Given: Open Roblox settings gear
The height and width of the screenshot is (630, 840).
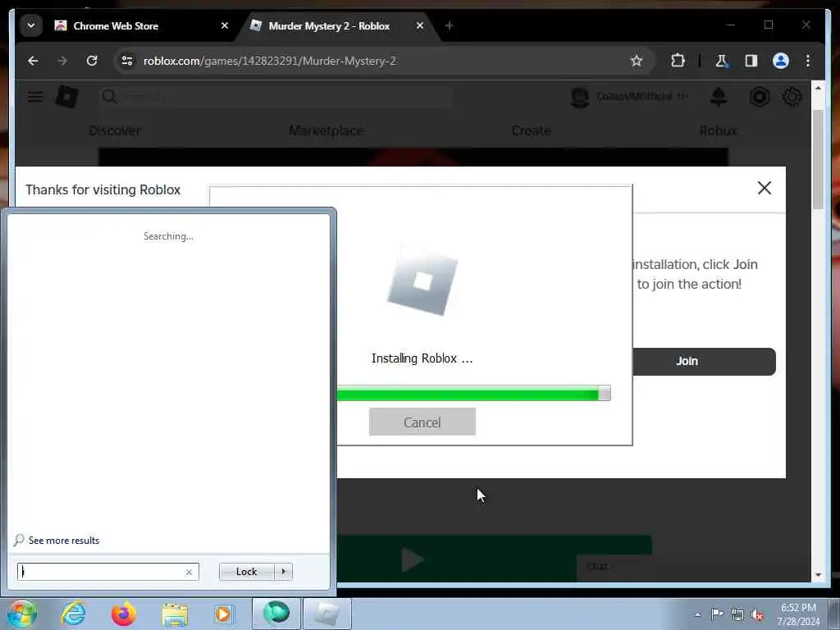Looking at the screenshot, I should click(x=792, y=97).
